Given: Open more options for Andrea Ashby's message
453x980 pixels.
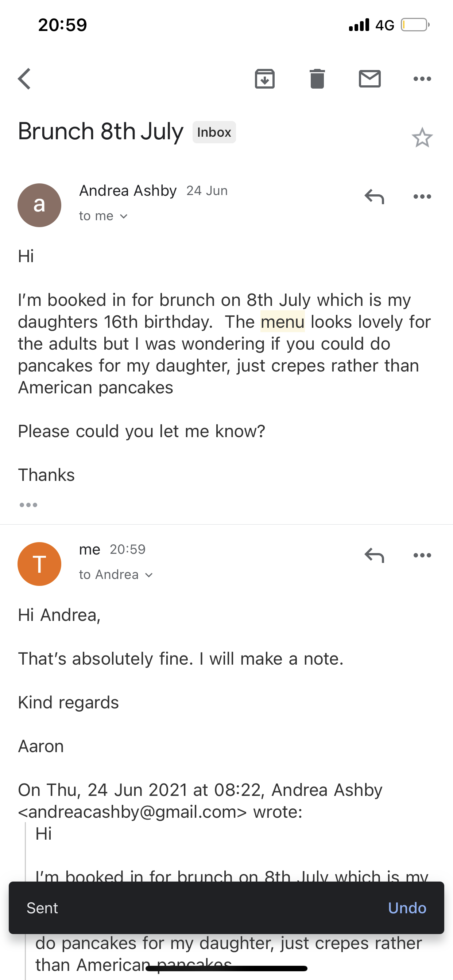Looking at the screenshot, I should coord(422,197).
